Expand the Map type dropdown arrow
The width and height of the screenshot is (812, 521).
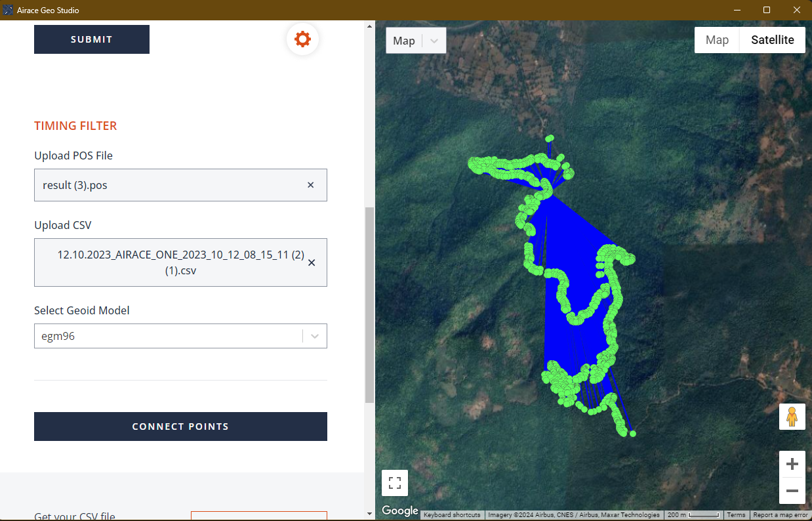pos(433,40)
